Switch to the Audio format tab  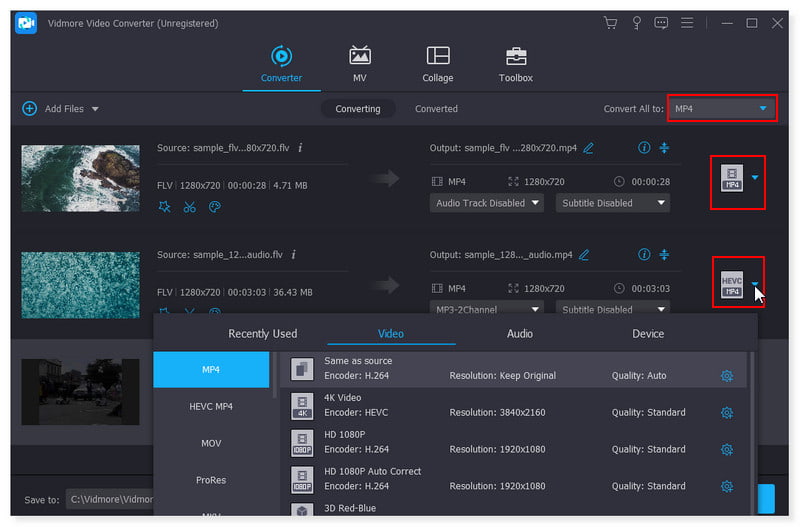coord(519,333)
